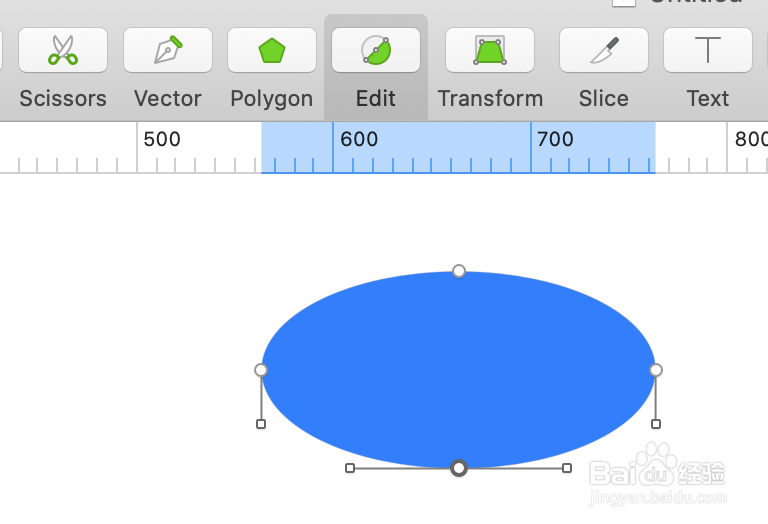
Task: Click the selected bottom anchor point
Action: click(459, 468)
